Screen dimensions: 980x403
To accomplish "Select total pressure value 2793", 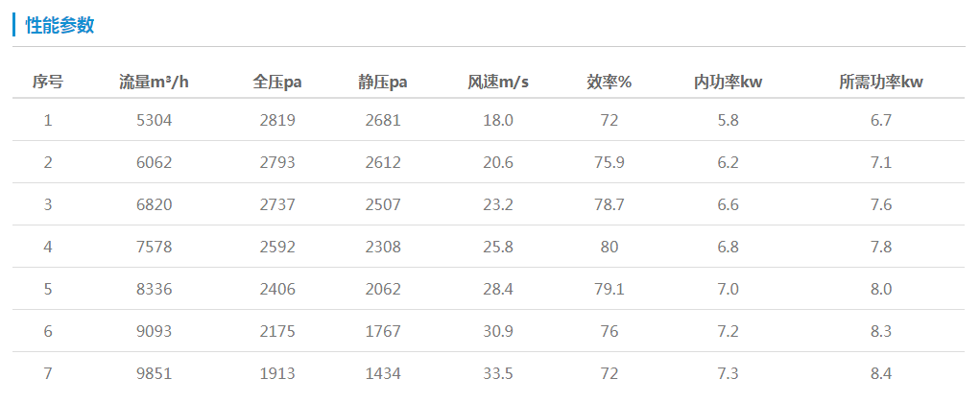I will click(277, 163).
